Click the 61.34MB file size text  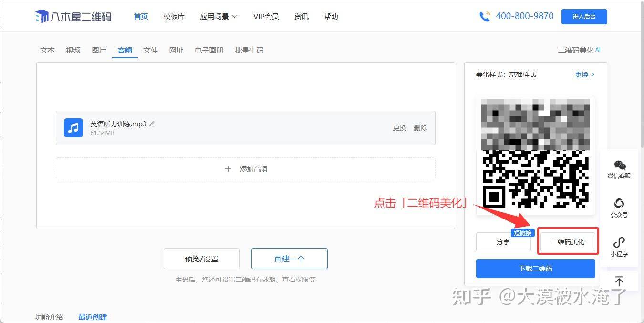coord(102,133)
